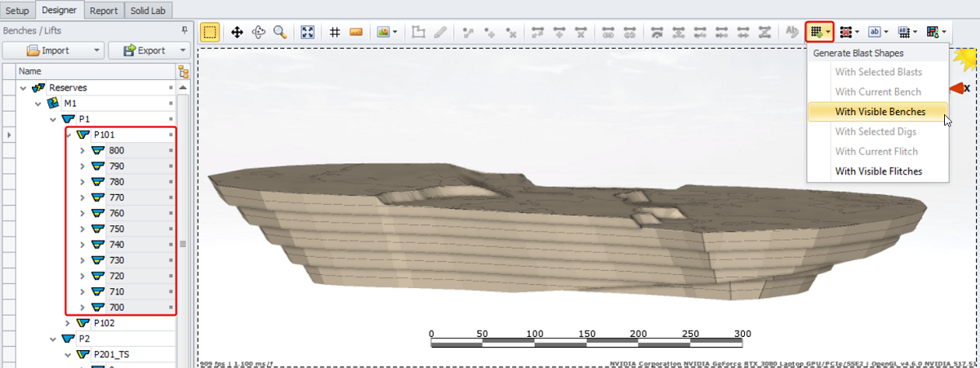Toggle the grid display icon
The image size is (980, 368).
[335, 32]
